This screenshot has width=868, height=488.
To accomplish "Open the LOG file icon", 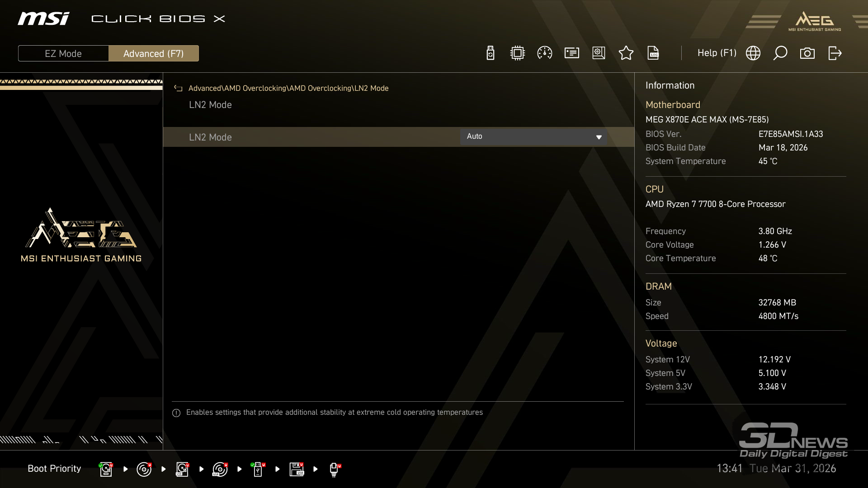I will click(653, 53).
